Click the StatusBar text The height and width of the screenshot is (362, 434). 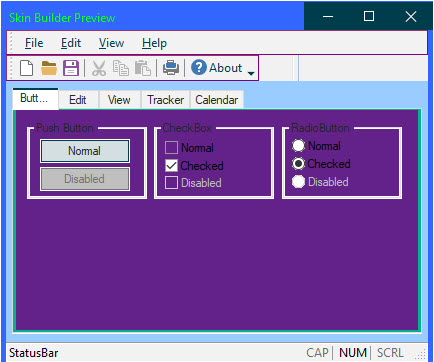33,353
